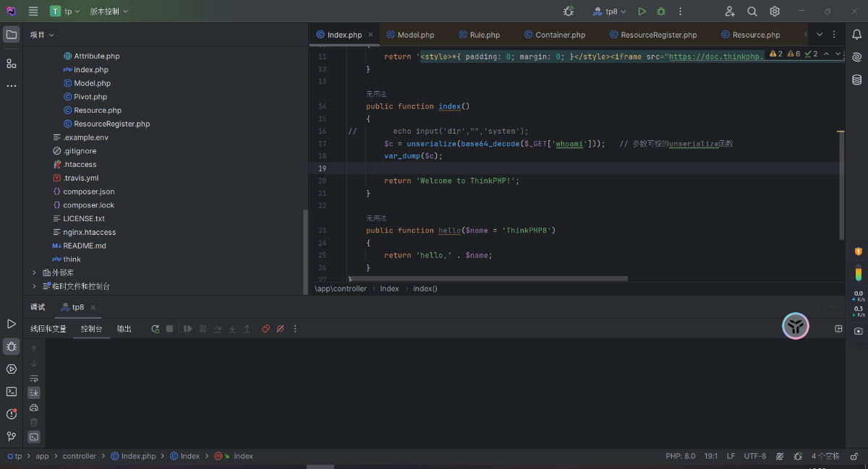868x469 pixels.
Task: Select the Debug tool window icon
Action: tap(11, 346)
